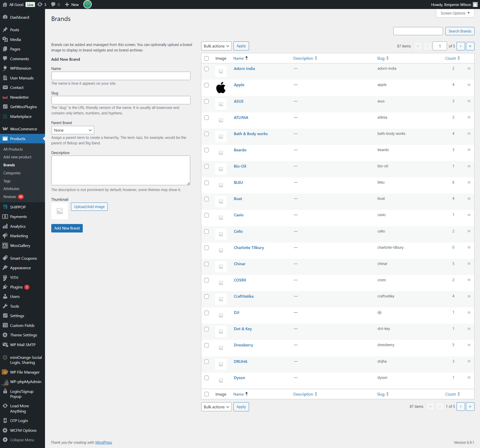Open the top Bulk actions dropdown
The width and height of the screenshot is (480, 448).
coord(216,46)
